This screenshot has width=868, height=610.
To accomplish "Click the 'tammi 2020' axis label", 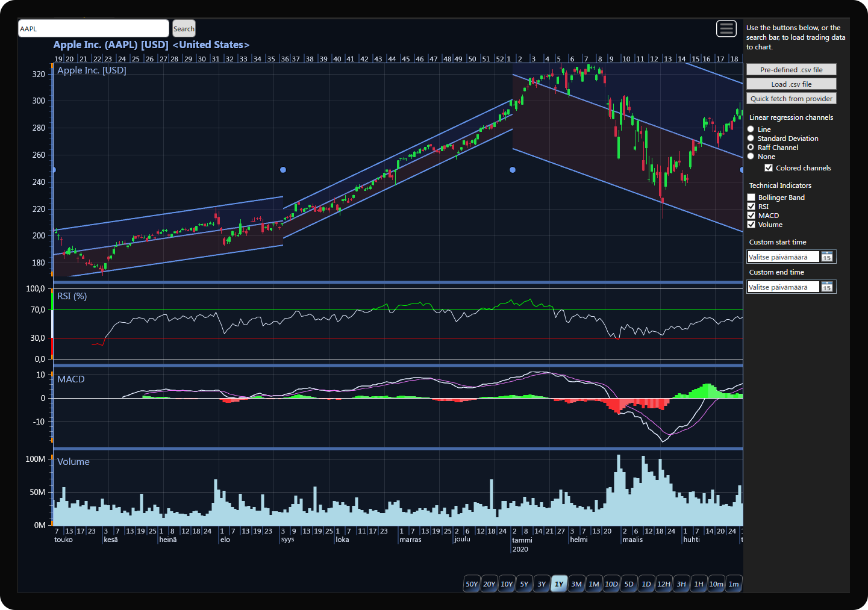I will click(x=522, y=544).
